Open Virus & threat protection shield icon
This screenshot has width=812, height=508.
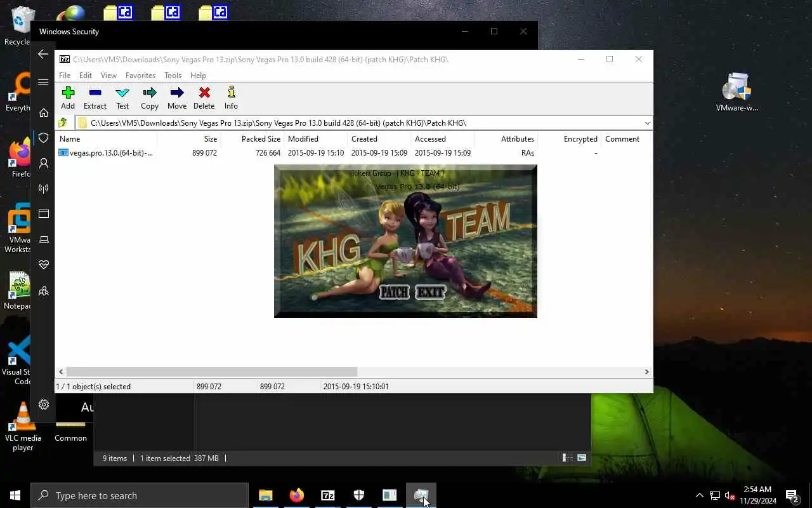pos(43,138)
